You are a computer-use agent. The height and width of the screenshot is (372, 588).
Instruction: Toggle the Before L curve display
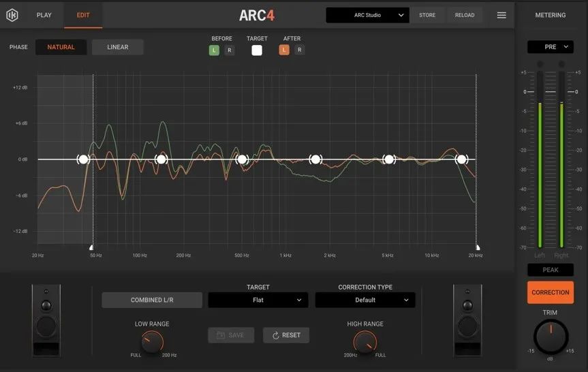pyautogui.click(x=214, y=50)
